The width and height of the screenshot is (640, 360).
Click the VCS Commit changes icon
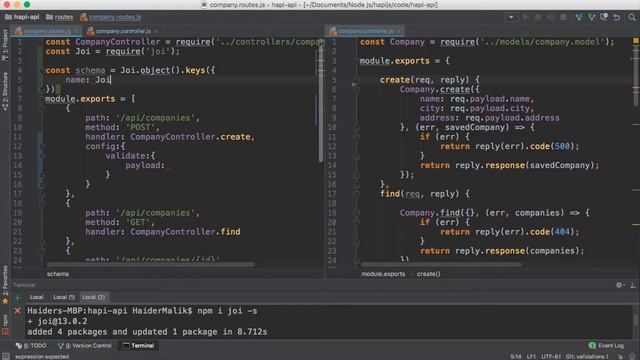click(x=591, y=17)
